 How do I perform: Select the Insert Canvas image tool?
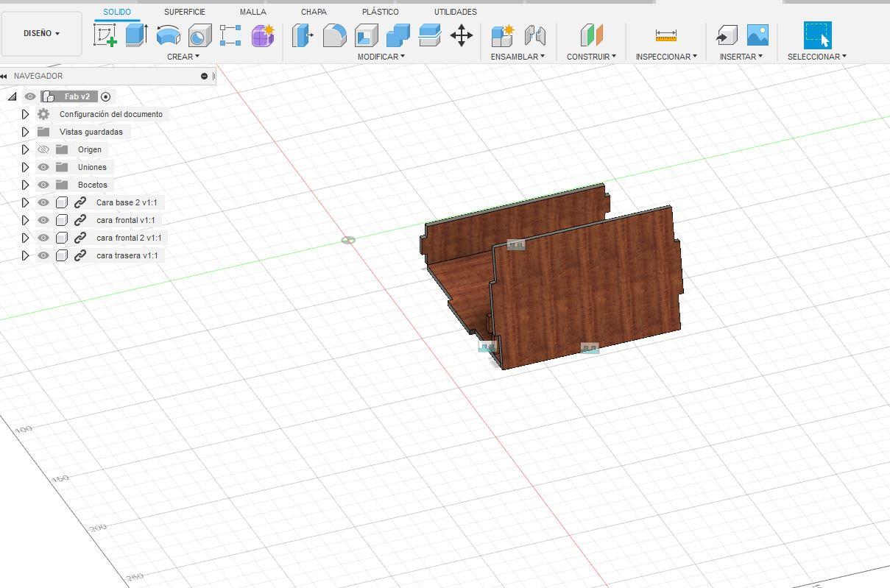pyautogui.click(x=757, y=35)
